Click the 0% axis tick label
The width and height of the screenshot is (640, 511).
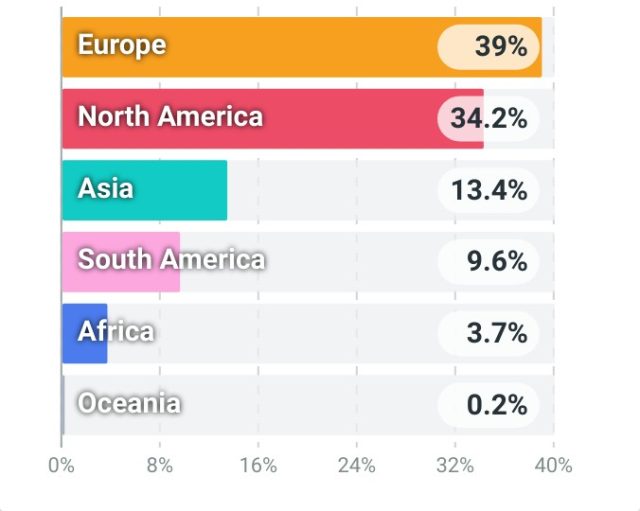61,465
